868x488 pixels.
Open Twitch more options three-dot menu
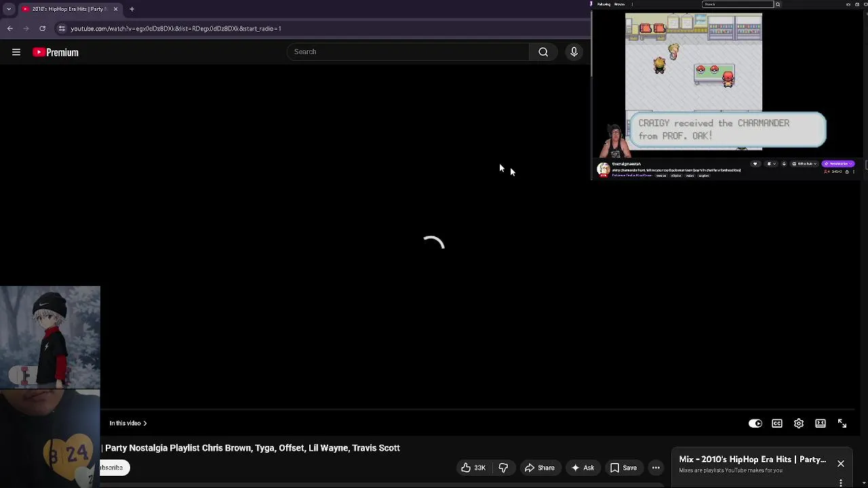(632, 4)
